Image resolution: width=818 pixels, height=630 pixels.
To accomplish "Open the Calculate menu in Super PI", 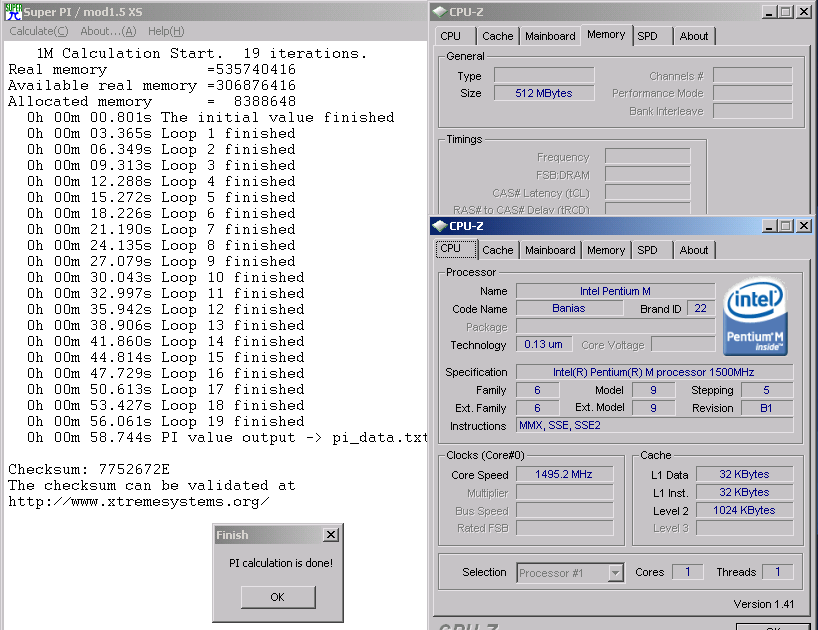I will tap(39, 31).
